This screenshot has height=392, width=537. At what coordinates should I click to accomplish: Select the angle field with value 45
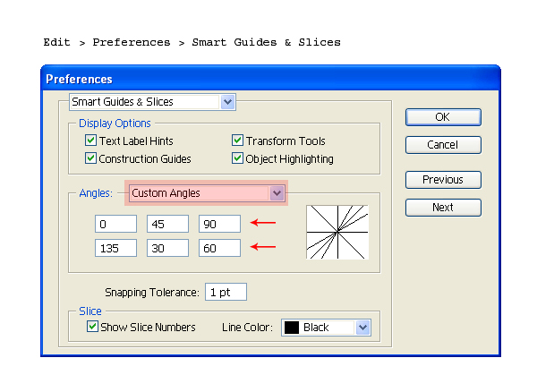[x=168, y=224]
